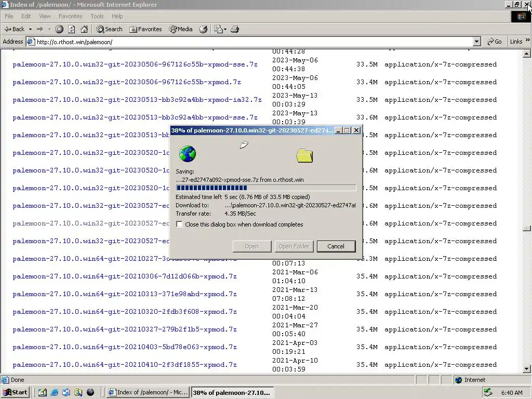Click the IE icon in title bar
This screenshot has height=399, width=532.
tap(5, 4)
